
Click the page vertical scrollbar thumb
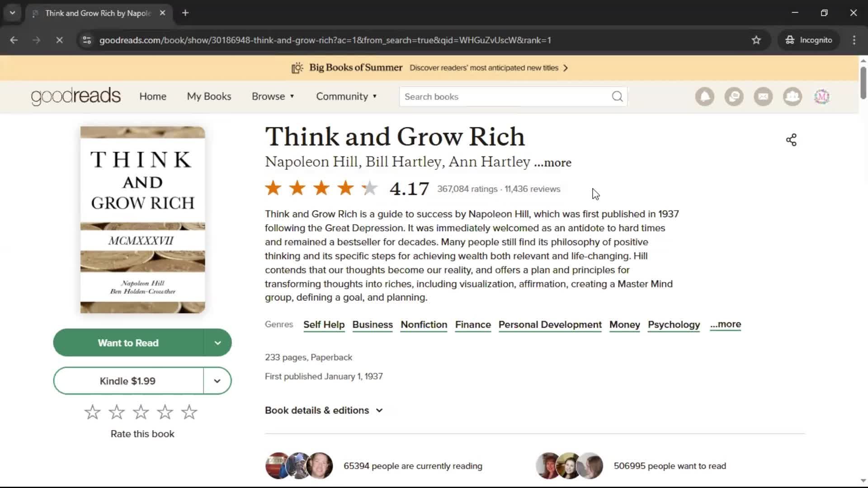[863, 83]
